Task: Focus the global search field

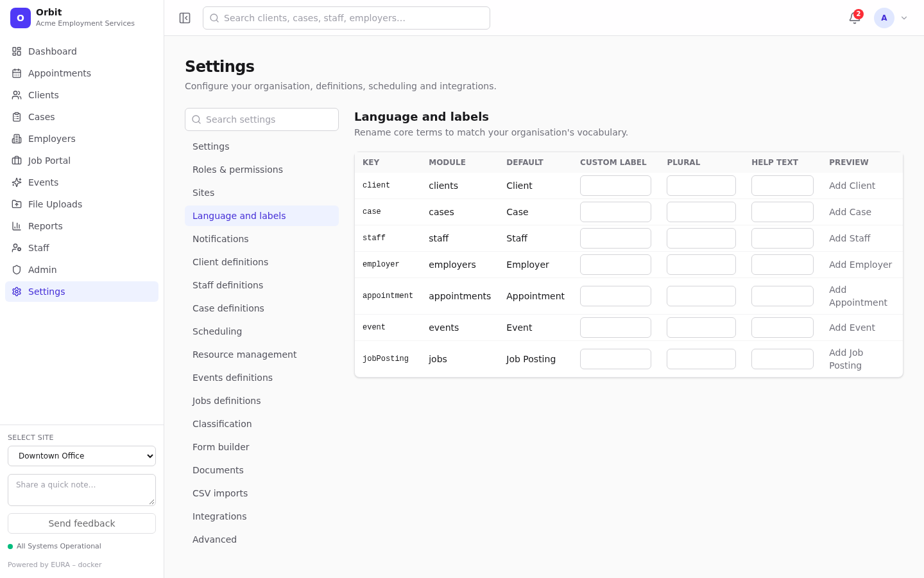Action: click(346, 18)
